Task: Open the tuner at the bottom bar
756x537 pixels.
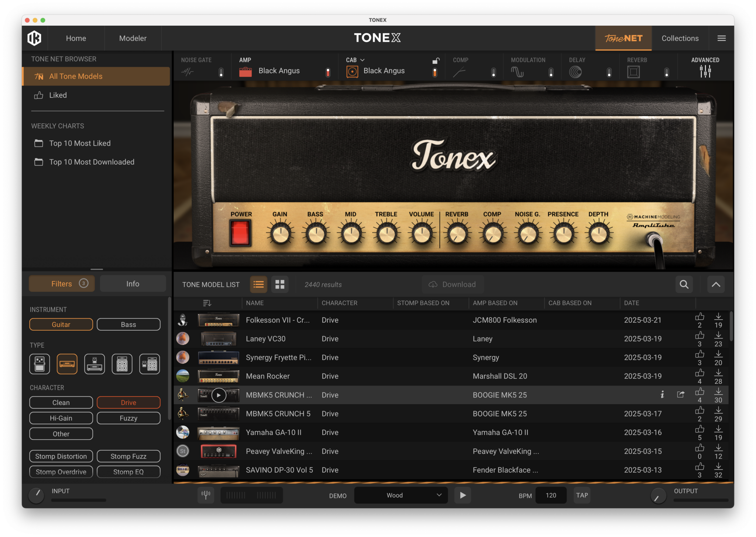Action: point(206,495)
